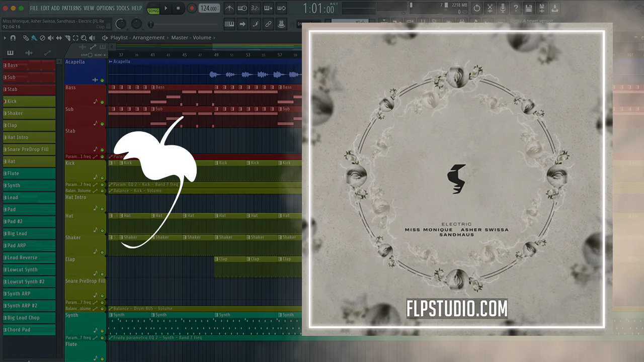Open the OPTIONS menu

105,9
